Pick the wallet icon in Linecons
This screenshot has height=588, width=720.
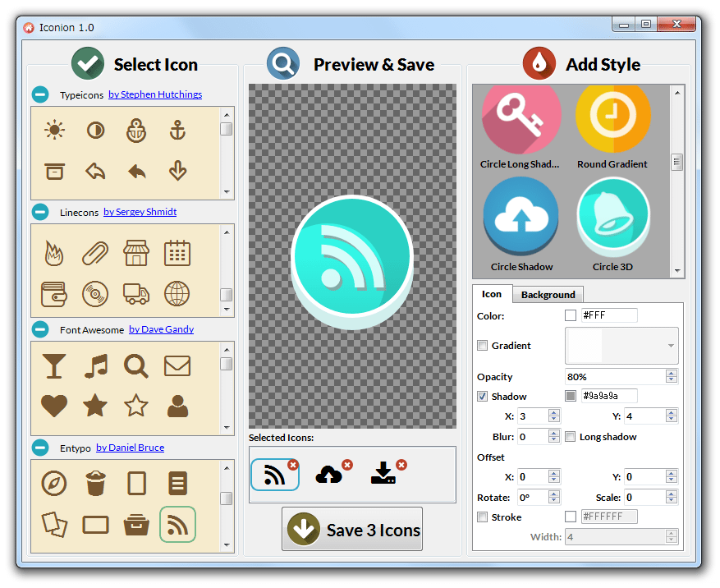coord(53,294)
